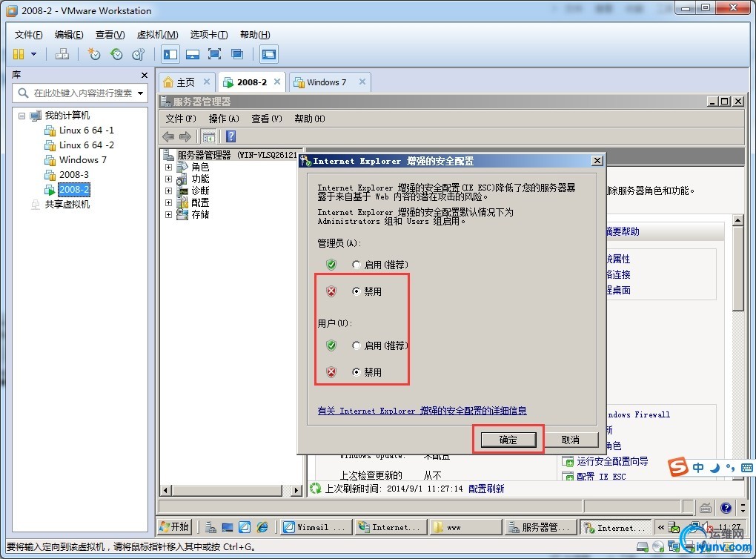Image resolution: width=756 pixels, height=559 pixels.
Task: Click the 取消 button
Action: (571, 440)
